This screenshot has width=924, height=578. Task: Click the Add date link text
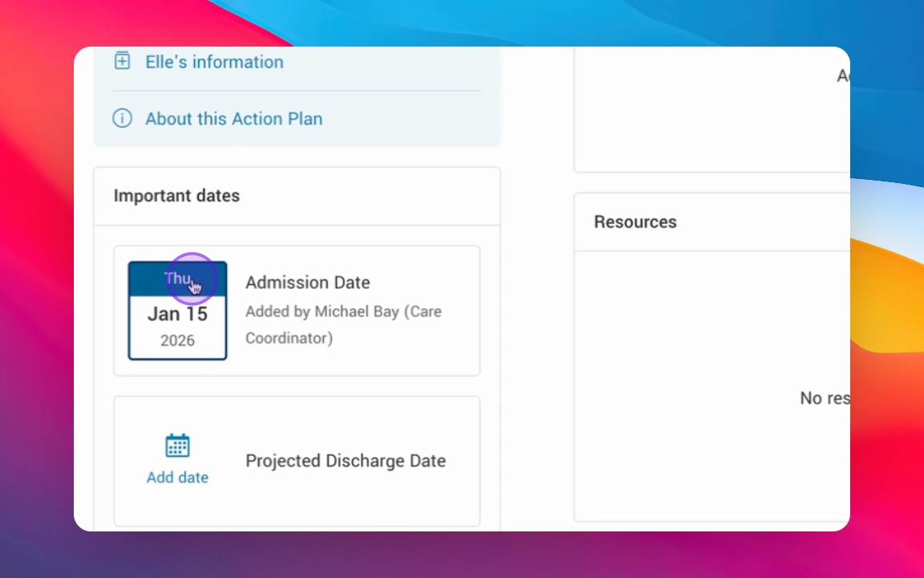click(x=177, y=477)
